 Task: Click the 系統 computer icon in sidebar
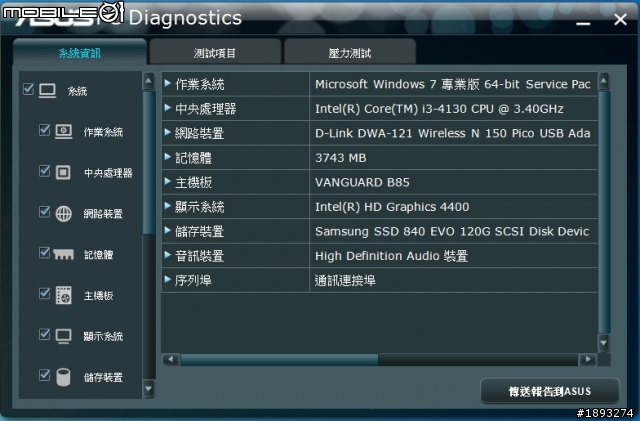47,91
